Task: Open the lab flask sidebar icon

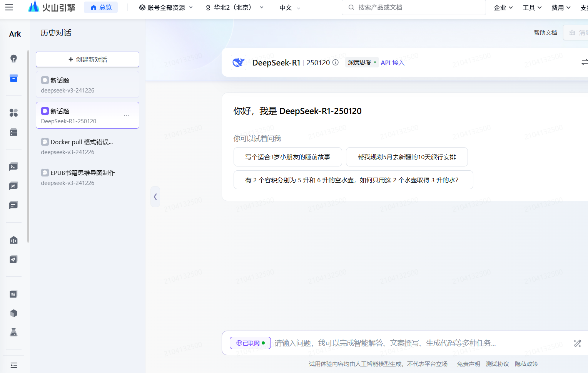Action: tap(14, 332)
